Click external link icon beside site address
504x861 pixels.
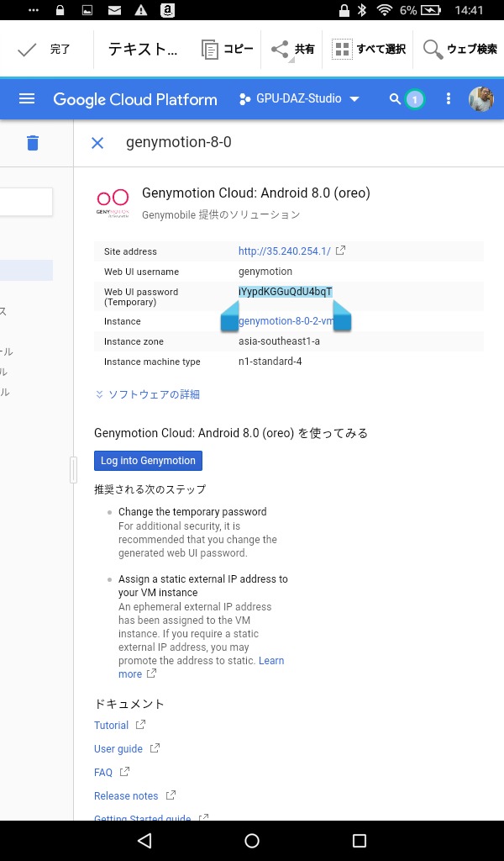(x=340, y=251)
